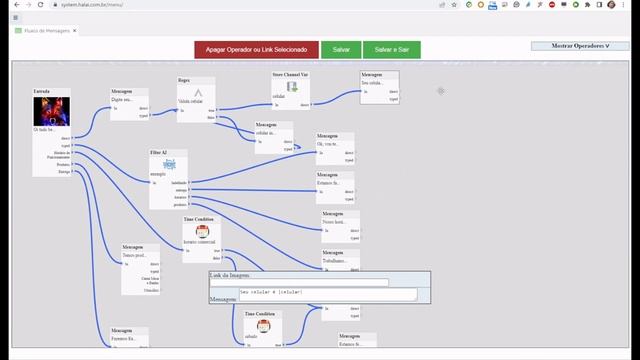The height and width of the screenshot is (360, 640).
Task: Open the hamburger menu icon
Action: (16, 18)
